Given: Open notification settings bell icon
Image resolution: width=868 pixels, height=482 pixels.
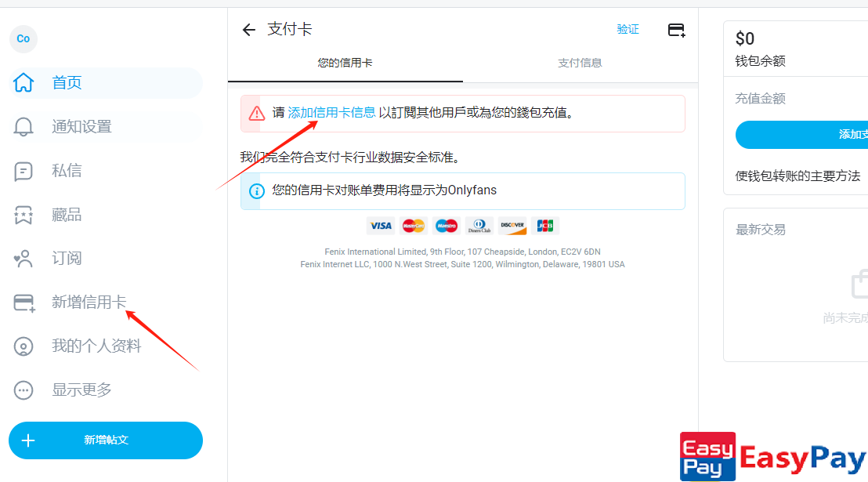Looking at the screenshot, I should point(24,127).
